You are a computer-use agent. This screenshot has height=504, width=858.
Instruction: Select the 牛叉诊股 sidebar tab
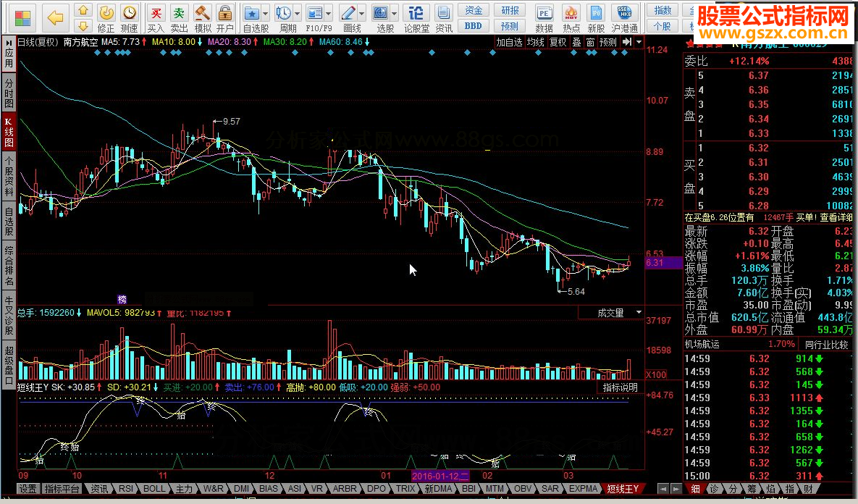coord(9,316)
